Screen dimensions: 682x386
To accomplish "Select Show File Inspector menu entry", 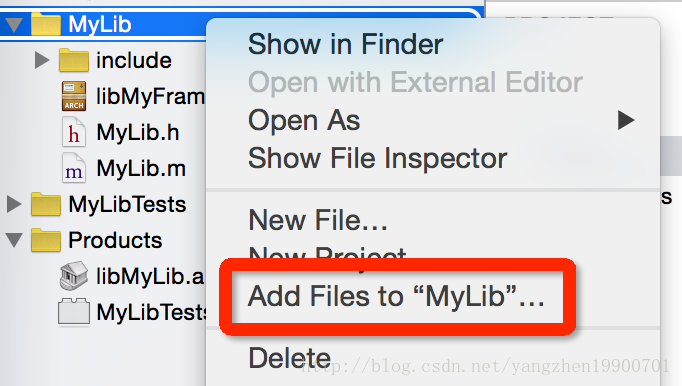I will click(377, 158).
